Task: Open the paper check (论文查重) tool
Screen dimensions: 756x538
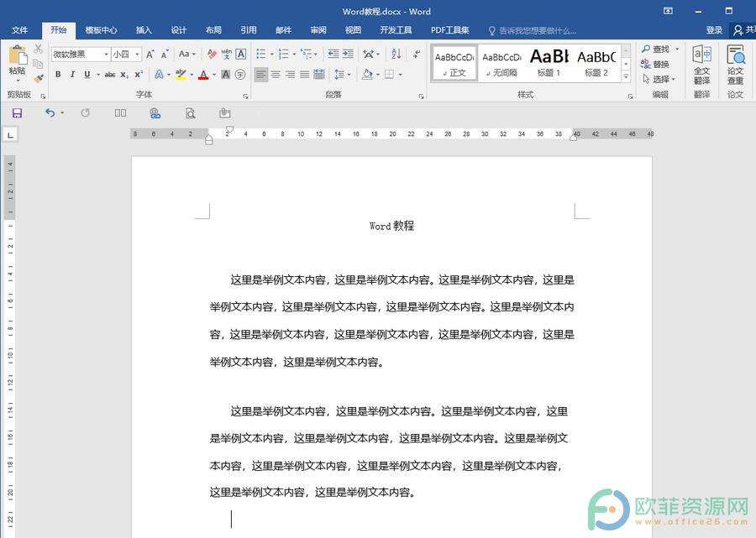Action: click(735, 65)
